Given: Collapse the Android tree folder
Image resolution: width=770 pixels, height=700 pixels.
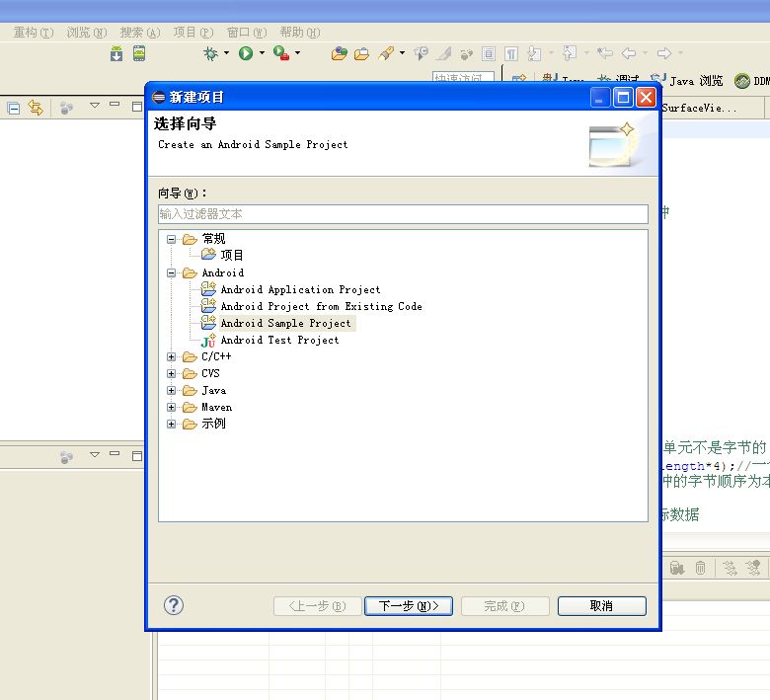Looking at the screenshot, I should pos(171,272).
